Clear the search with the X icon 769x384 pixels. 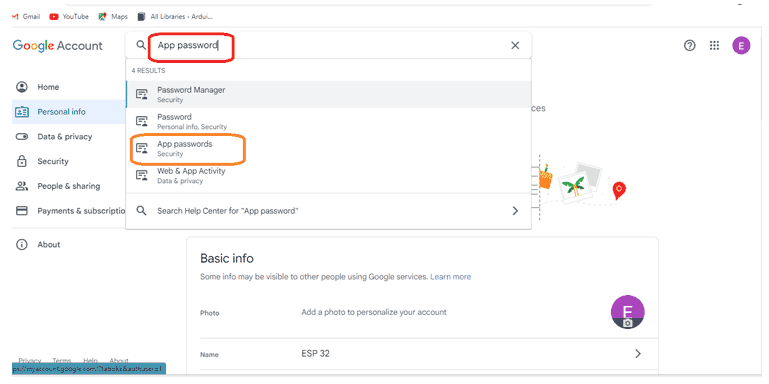pyautogui.click(x=515, y=46)
